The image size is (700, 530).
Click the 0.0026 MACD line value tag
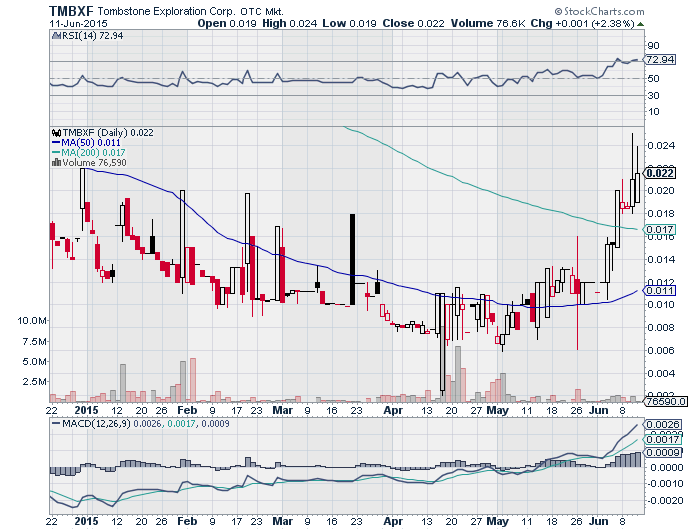coord(663,424)
